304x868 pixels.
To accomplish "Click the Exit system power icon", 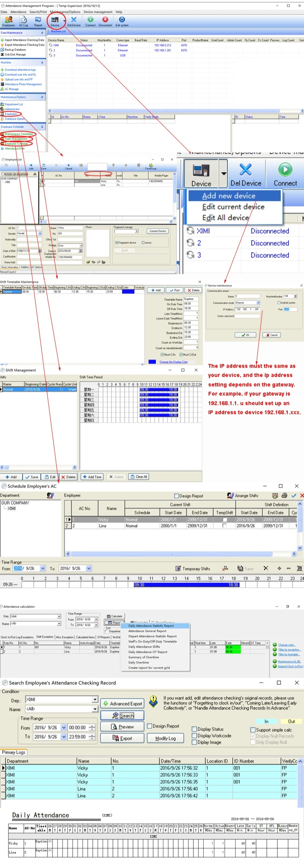I will 122,21.
